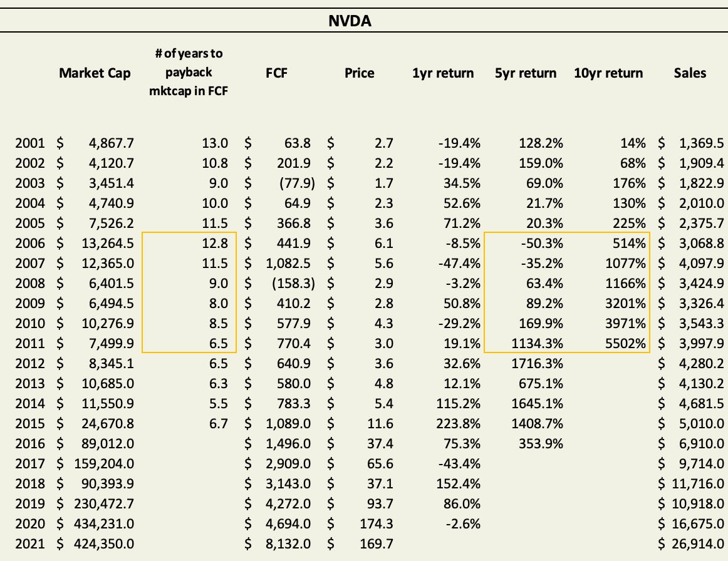
Task: Select 1yr return 223.8%
Action: (458, 423)
